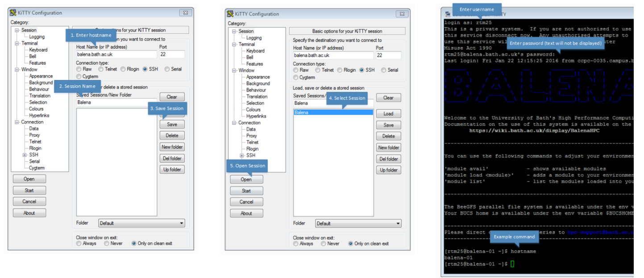Click the Cancel button in left window
The height and width of the screenshot is (278, 644).
coord(29,202)
